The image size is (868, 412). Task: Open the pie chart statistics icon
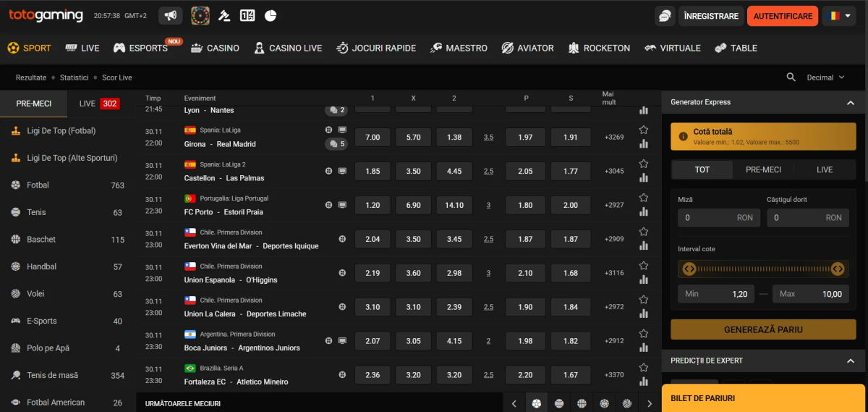coord(271,15)
